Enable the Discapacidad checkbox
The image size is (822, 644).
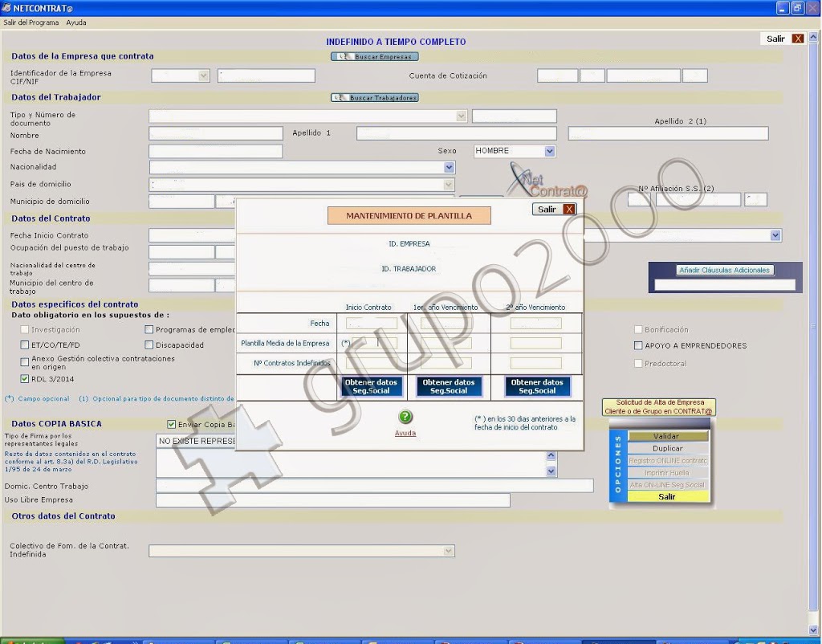(x=149, y=344)
